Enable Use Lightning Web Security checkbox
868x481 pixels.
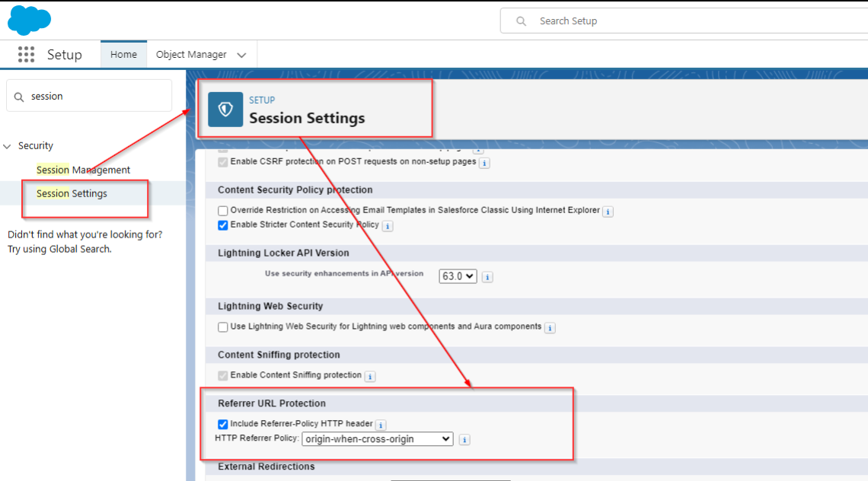click(x=223, y=327)
